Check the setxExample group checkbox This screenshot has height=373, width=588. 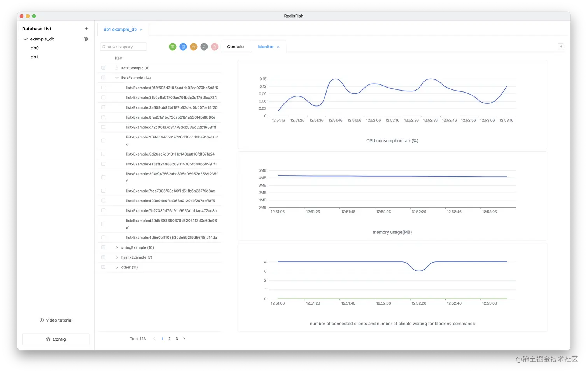103,68
